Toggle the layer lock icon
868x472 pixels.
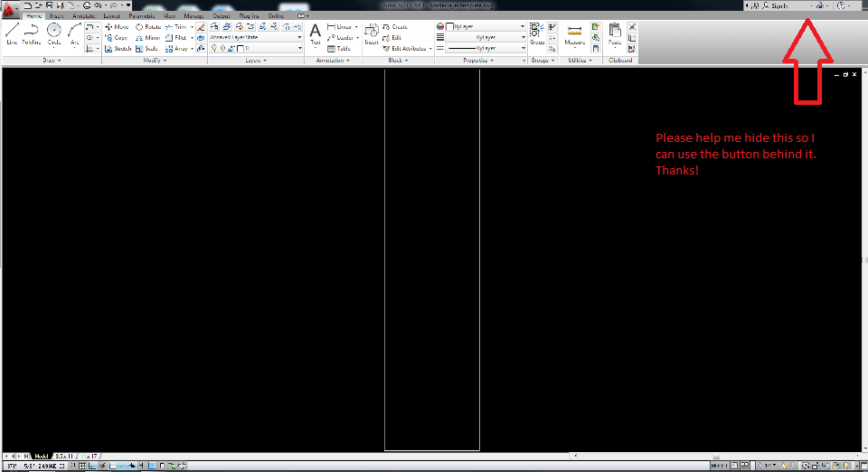click(x=231, y=49)
